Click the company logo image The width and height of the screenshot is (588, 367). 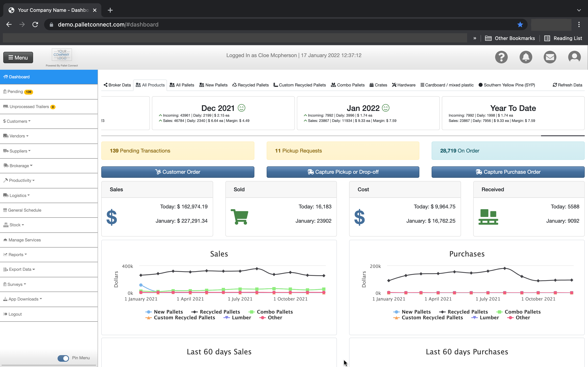(x=61, y=55)
